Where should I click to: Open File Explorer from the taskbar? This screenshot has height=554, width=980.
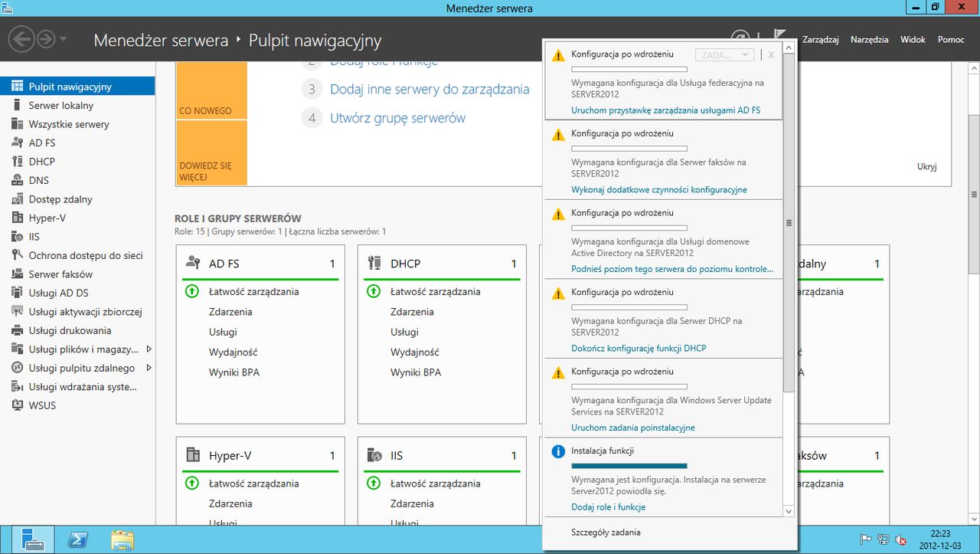pyautogui.click(x=122, y=540)
